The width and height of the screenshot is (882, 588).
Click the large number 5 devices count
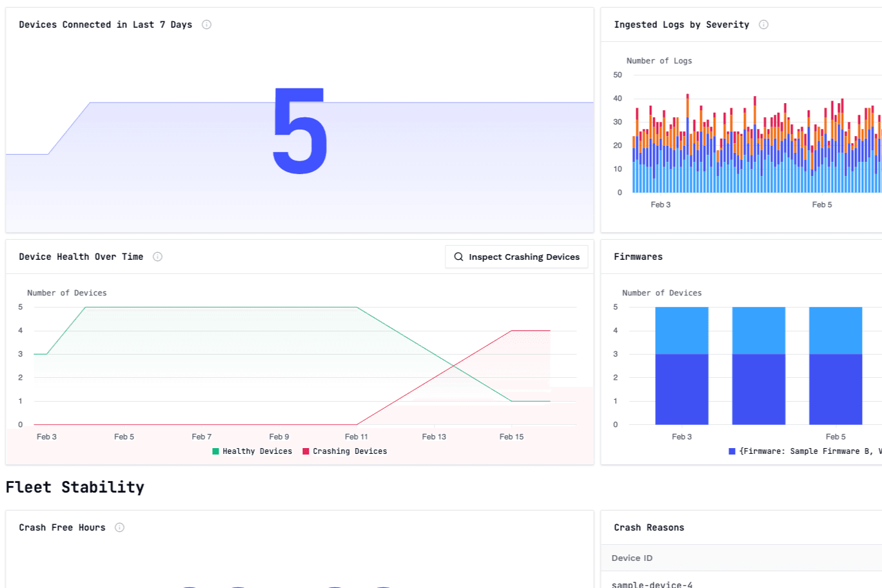[x=299, y=132]
